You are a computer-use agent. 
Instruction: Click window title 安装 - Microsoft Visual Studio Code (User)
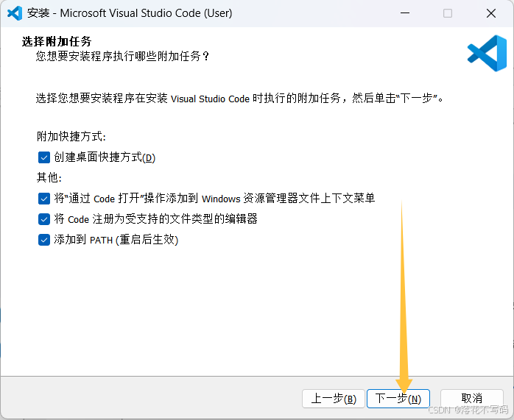pyautogui.click(x=130, y=13)
